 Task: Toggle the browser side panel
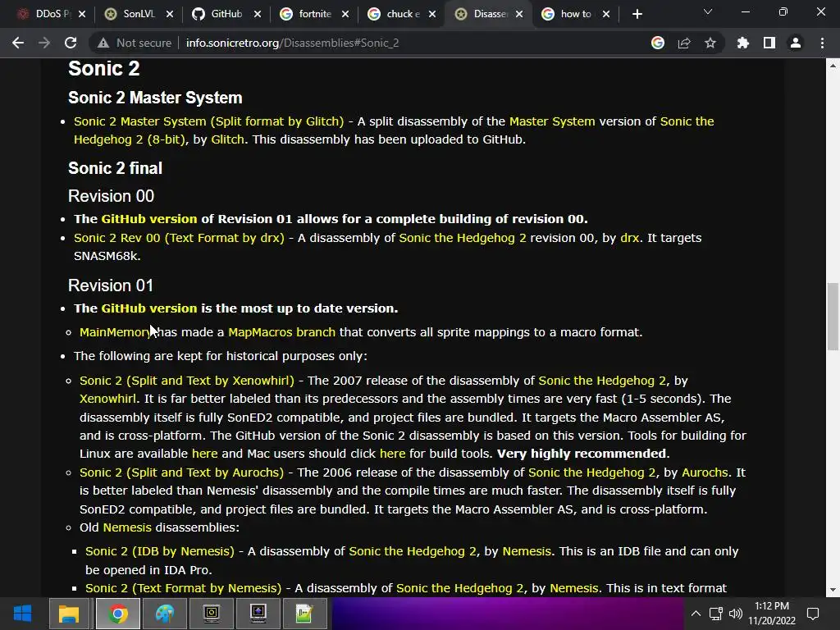(769, 43)
